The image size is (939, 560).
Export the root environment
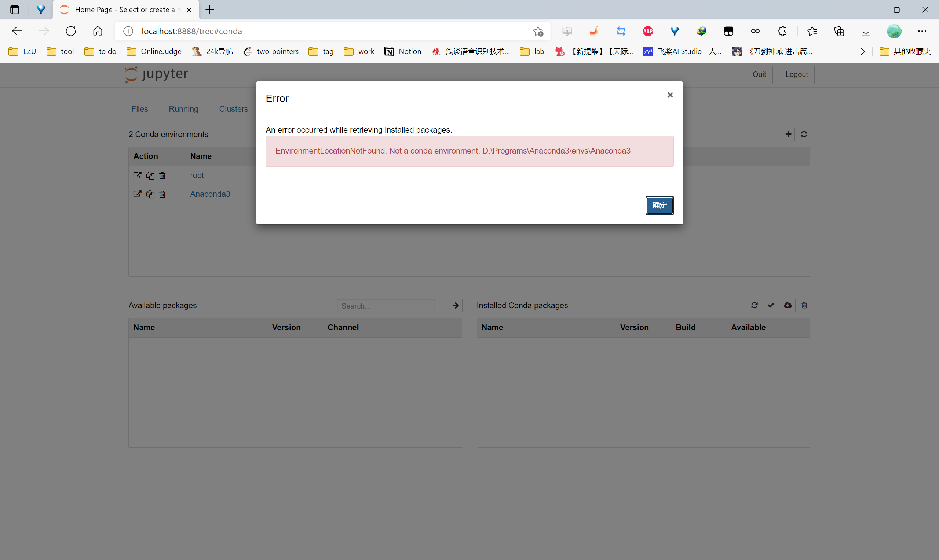tap(137, 176)
